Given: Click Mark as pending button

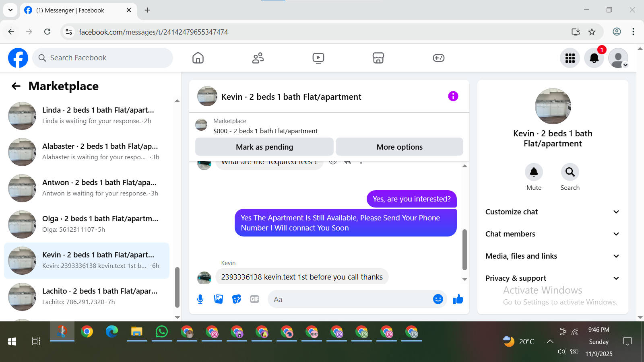Looking at the screenshot, I should tap(264, 147).
